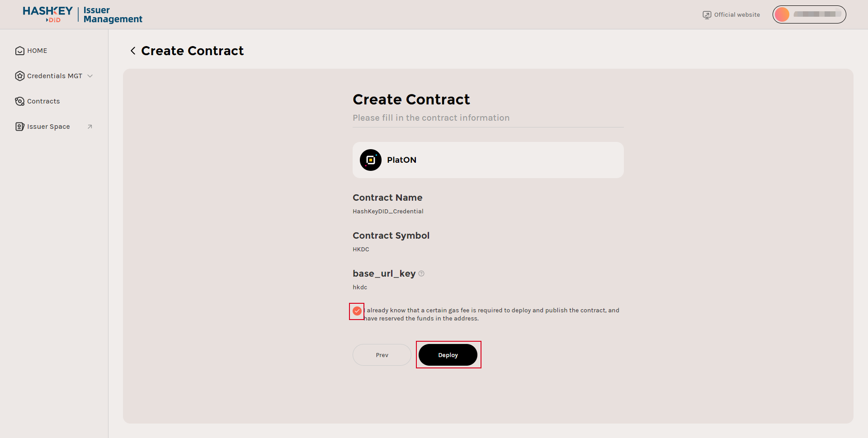The width and height of the screenshot is (868, 438).
Task: Click the base_url_key help icon
Action: (421, 273)
